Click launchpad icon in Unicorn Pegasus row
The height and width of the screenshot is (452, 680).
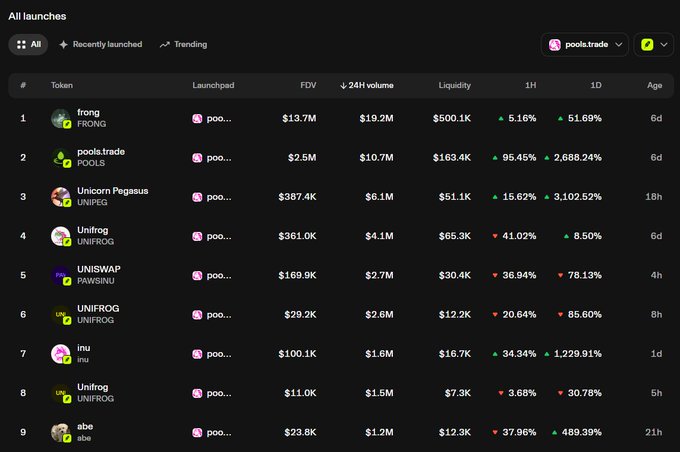coord(197,197)
